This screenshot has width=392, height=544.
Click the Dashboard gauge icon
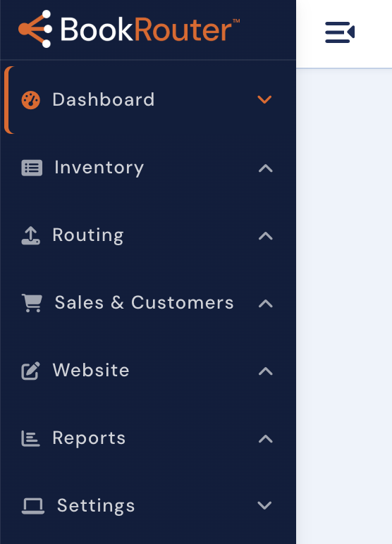coord(31,100)
